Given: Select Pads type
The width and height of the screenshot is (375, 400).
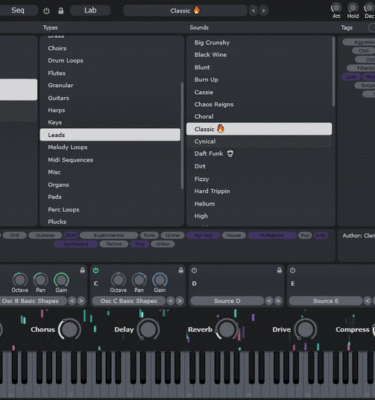Looking at the screenshot, I should click(x=110, y=197).
